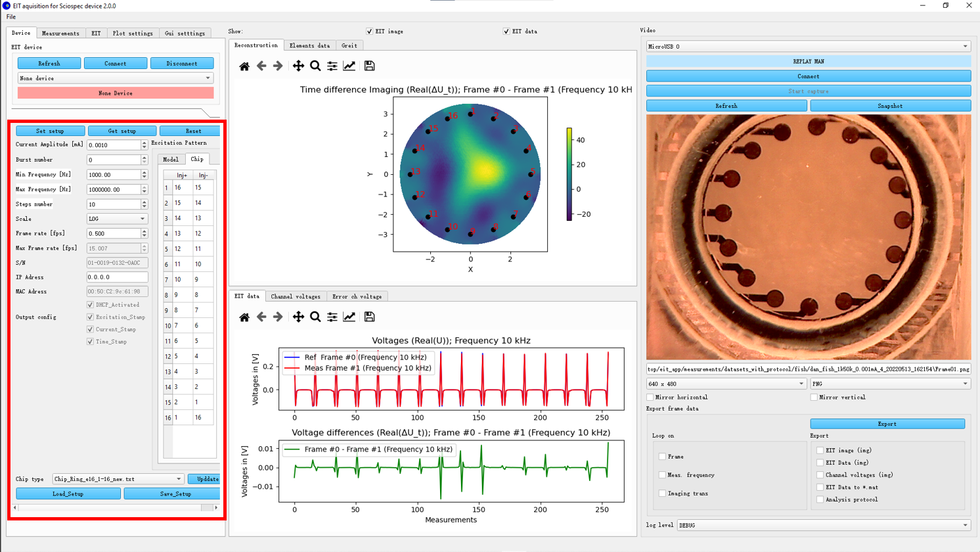
Task: Enable Mirror horizontal option
Action: [x=650, y=397]
